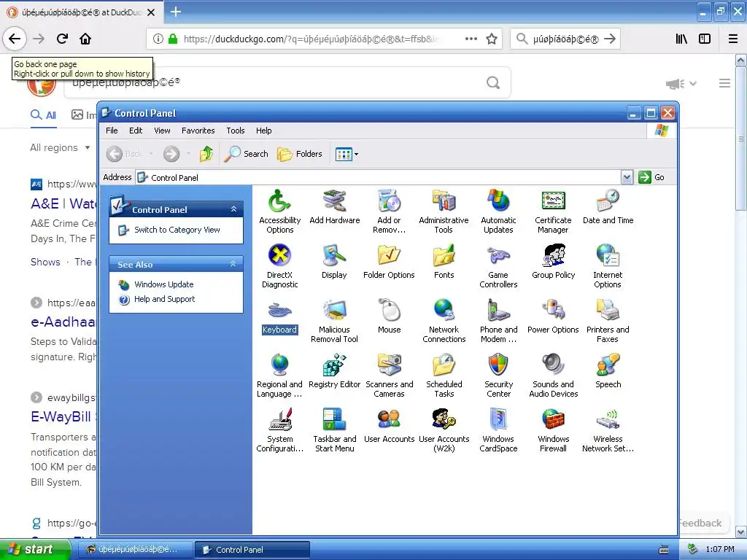This screenshot has height=560, width=747.
Task: Open the Help menu in Control Panel
Action: pyautogui.click(x=263, y=131)
